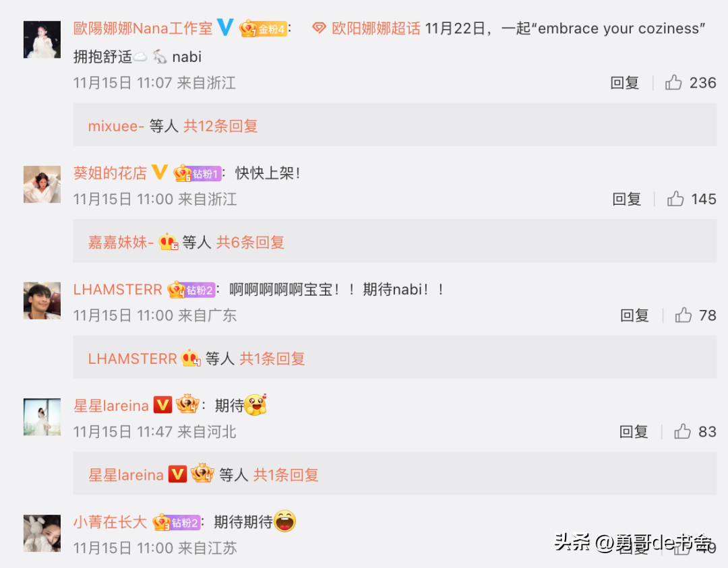This screenshot has width=728, height=568.
Task: Open 小菁在长大 username link
Action: tap(110, 522)
